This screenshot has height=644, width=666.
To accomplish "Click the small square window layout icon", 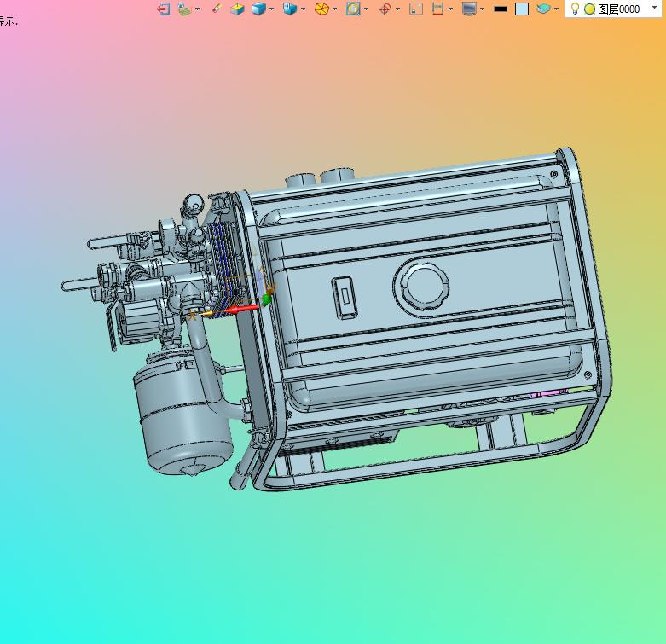I will coord(416,9).
